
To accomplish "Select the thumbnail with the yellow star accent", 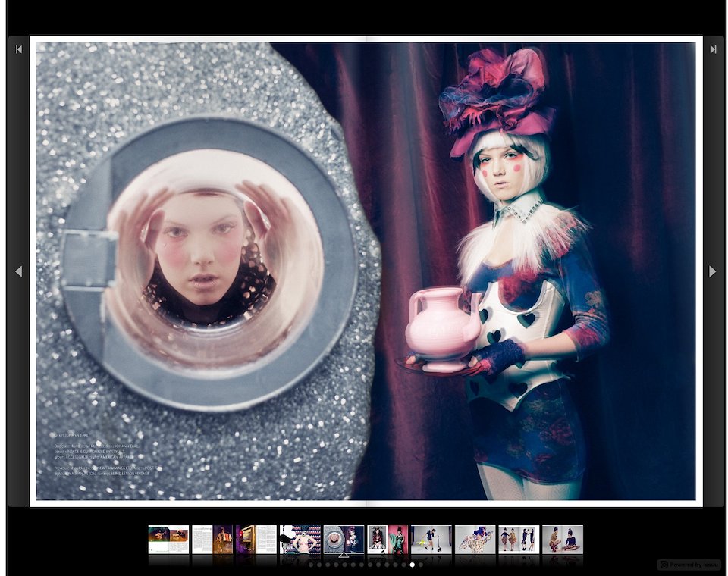I will coord(431,539).
